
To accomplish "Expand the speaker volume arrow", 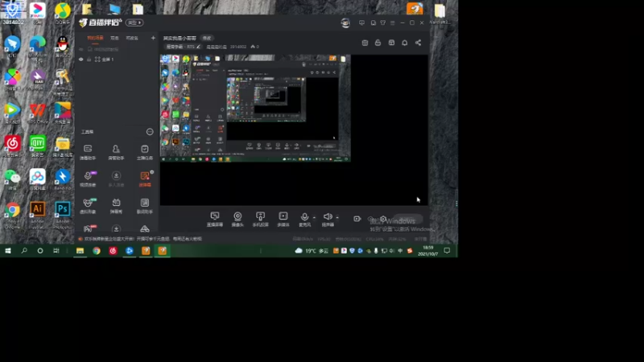I will (x=337, y=217).
